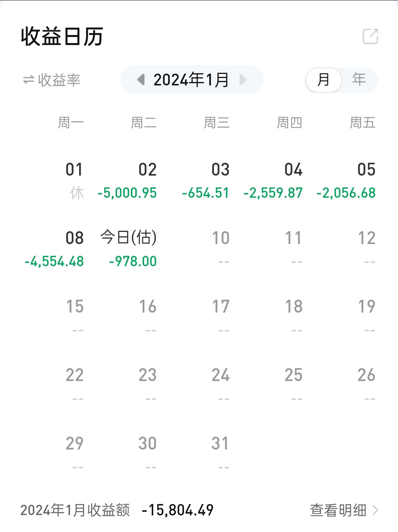This screenshot has width=398, height=532.
Task: Open the 2024年1月 month picker
Action: tap(191, 80)
